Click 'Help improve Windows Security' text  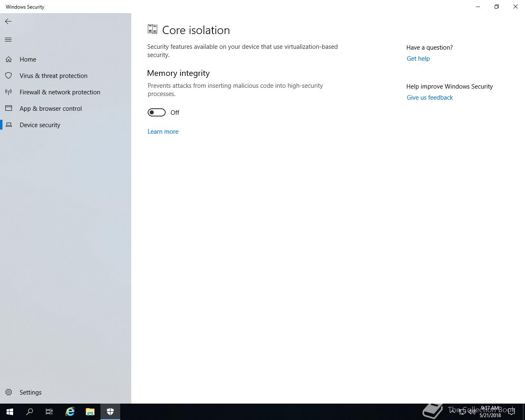point(450,86)
